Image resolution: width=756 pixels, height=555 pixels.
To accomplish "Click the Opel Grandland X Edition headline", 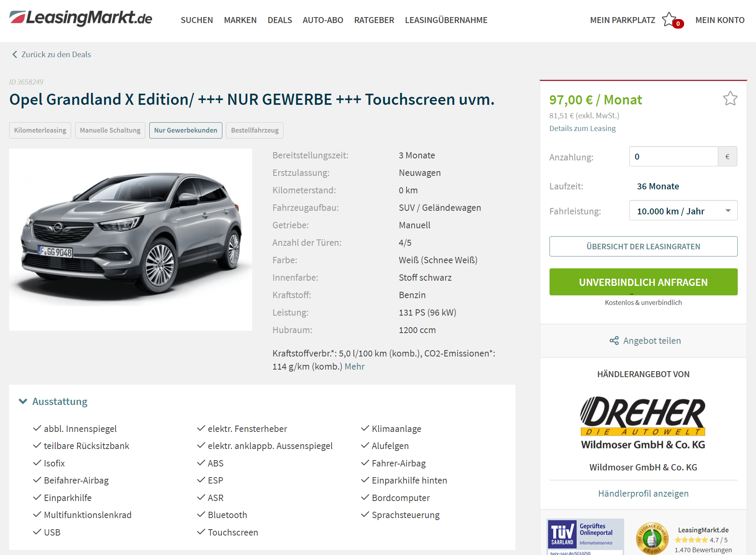I will [x=252, y=99].
